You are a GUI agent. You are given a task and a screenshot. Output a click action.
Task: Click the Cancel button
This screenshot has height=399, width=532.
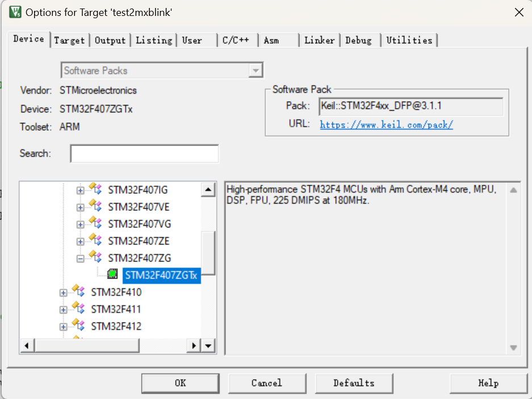pos(267,384)
